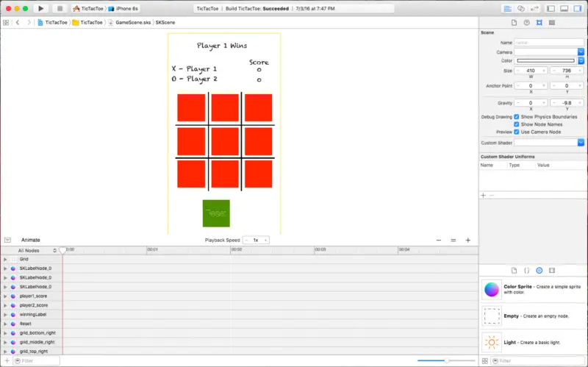Select GameScene.sks in jump bar
Image resolution: width=588 pixels, height=367 pixels.
click(130, 23)
